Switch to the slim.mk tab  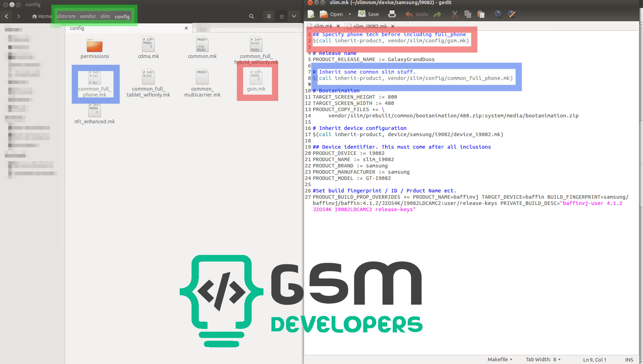point(323,26)
